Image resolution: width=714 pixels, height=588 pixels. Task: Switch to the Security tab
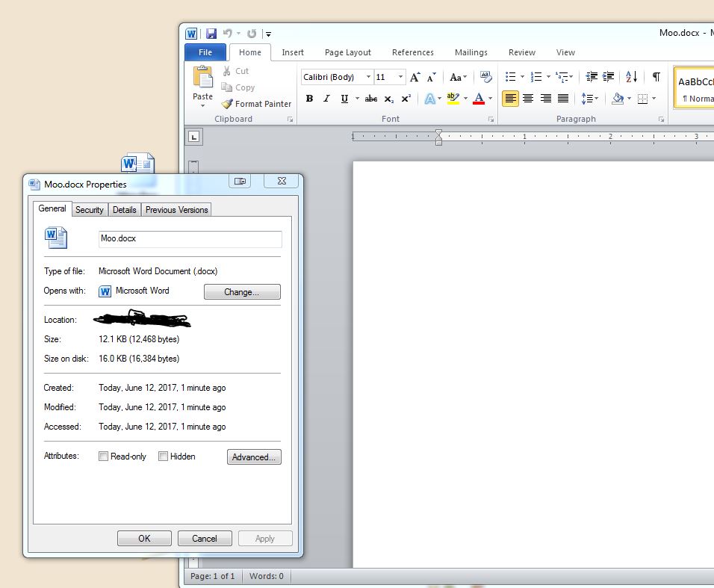(90, 210)
